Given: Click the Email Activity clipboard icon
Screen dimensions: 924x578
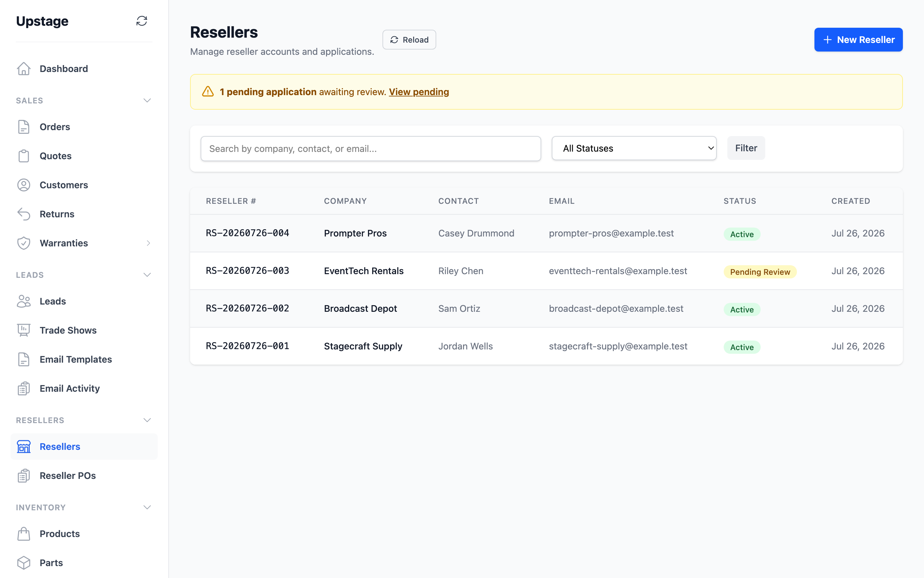Looking at the screenshot, I should (x=24, y=388).
